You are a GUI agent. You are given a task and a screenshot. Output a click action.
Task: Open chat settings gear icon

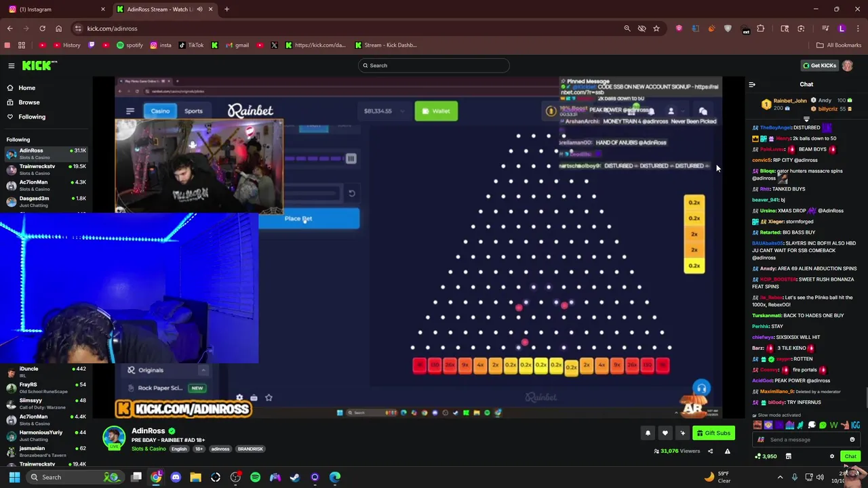(x=832, y=456)
